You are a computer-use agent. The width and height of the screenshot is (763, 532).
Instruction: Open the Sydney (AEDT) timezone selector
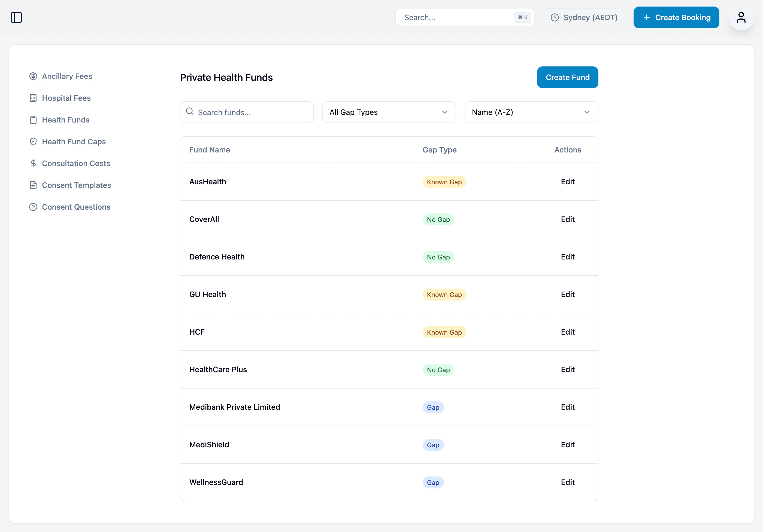click(584, 17)
